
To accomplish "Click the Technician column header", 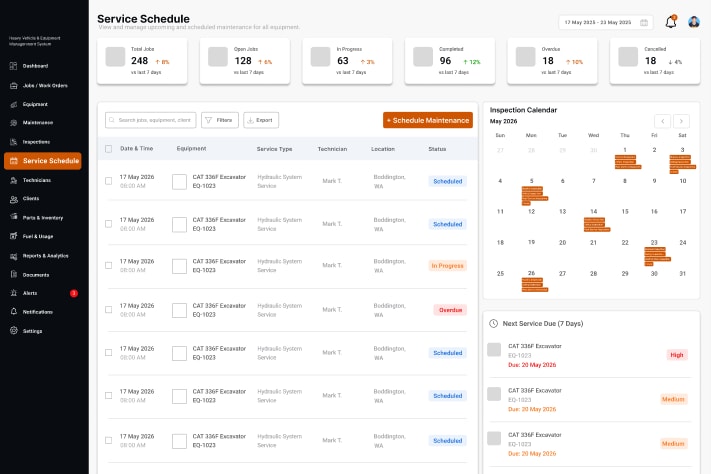I will pyautogui.click(x=332, y=149).
